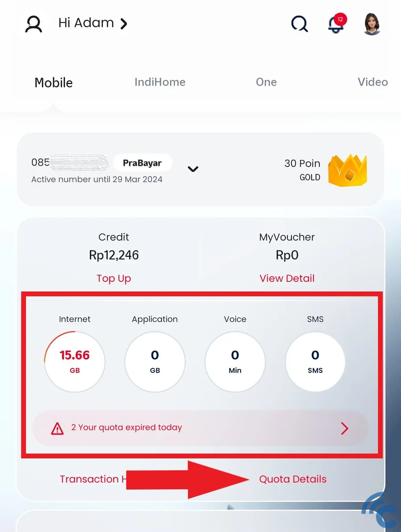The height and width of the screenshot is (532, 401).
Task: Tap the warning triangle quota alert icon
Action: pos(57,429)
